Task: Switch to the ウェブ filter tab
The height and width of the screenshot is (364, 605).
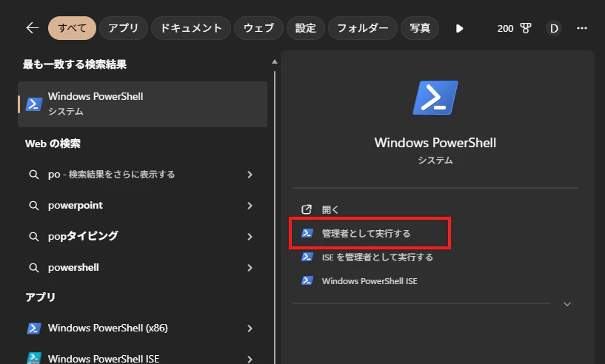Action: pyautogui.click(x=259, y=28)
